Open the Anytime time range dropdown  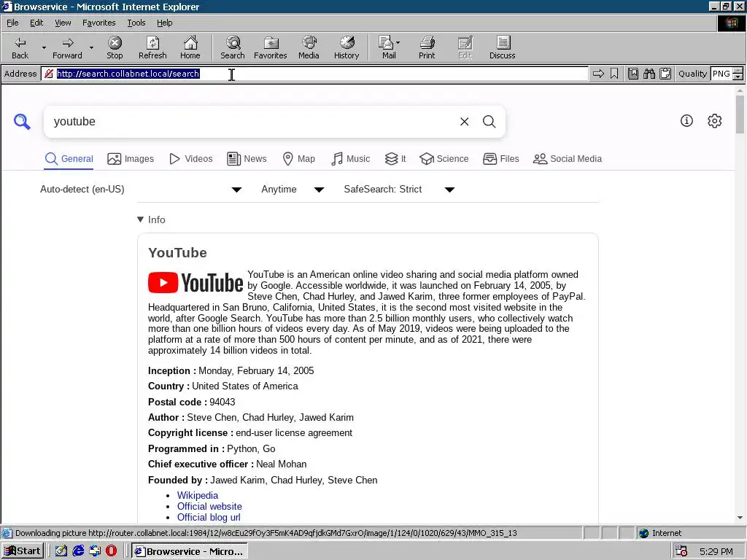coord(293,190)
